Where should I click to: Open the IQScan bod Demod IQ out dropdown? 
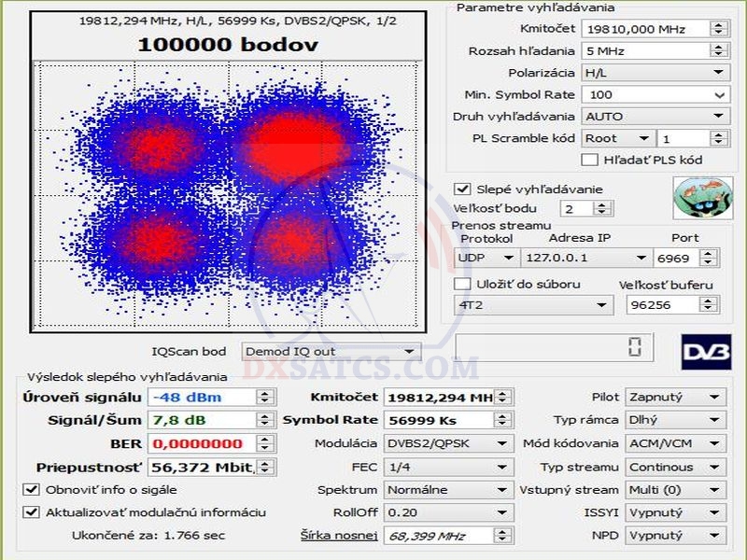330,352
